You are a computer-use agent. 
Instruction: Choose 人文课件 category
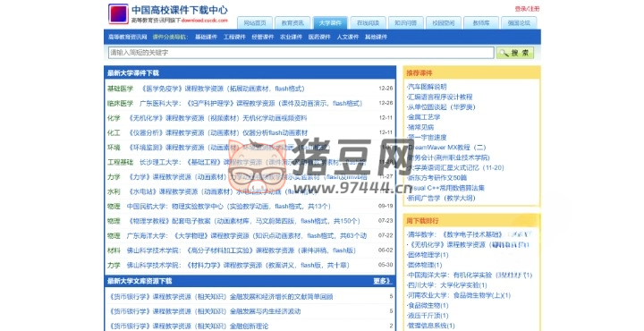(347, 37)
